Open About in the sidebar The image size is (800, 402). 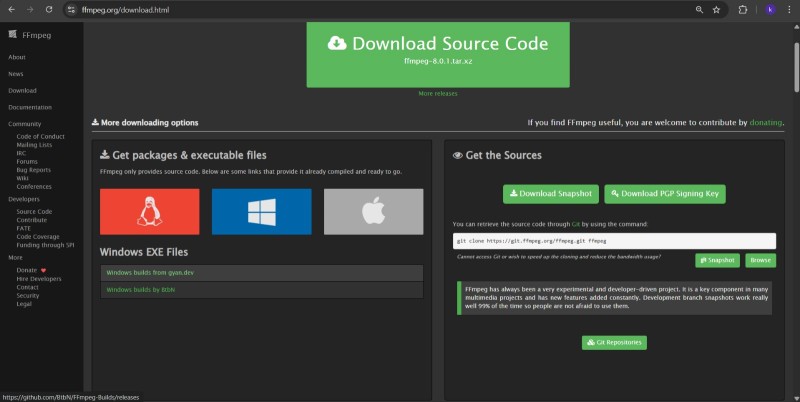coord(17,57)
